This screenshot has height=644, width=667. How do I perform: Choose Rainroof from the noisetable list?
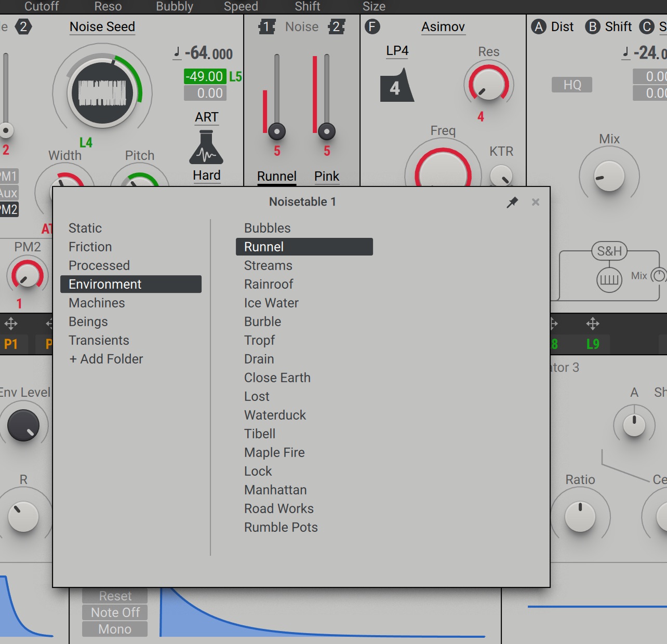[269, 284]
